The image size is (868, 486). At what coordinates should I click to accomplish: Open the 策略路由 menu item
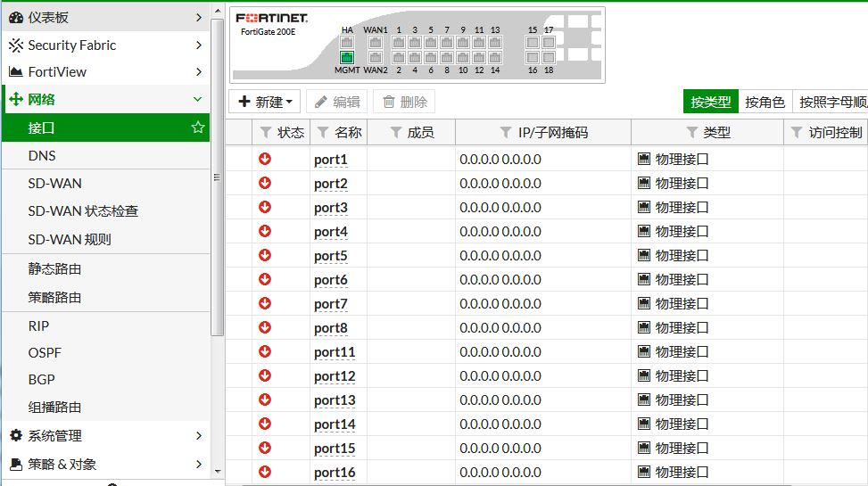[106, 297]
